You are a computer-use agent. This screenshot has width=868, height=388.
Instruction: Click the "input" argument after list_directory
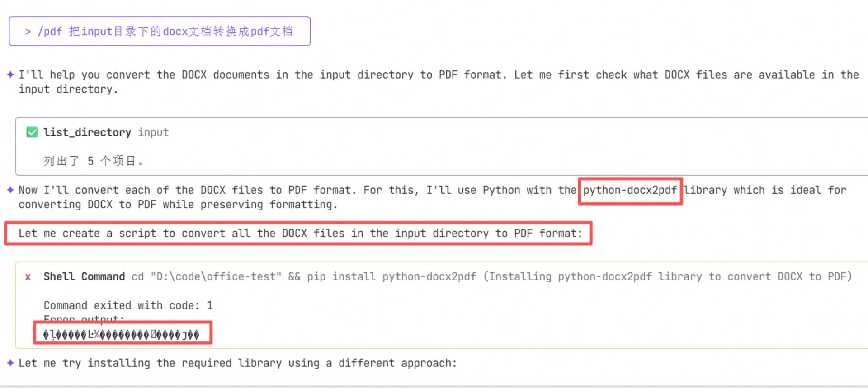pos(153,132)
